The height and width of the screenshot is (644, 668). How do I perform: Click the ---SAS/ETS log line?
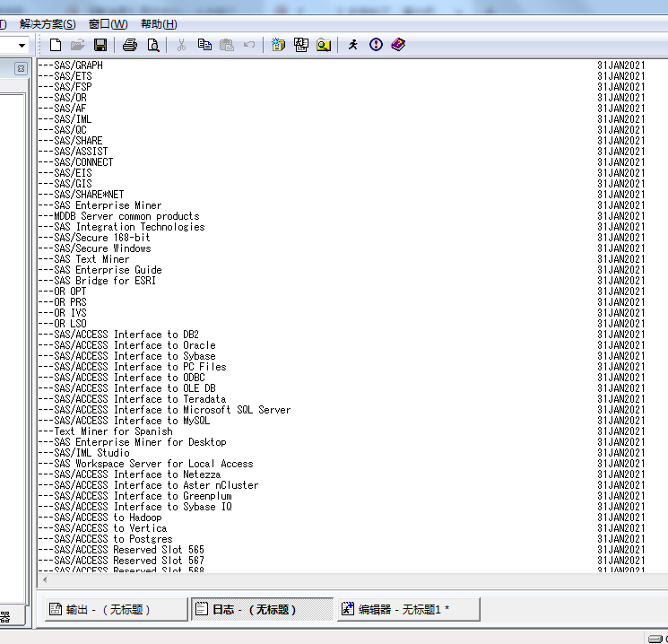[65, 76]
